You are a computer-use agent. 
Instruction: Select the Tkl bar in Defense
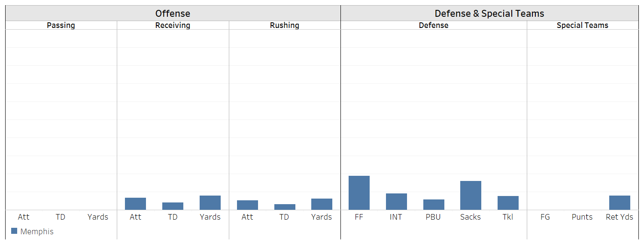508,203
